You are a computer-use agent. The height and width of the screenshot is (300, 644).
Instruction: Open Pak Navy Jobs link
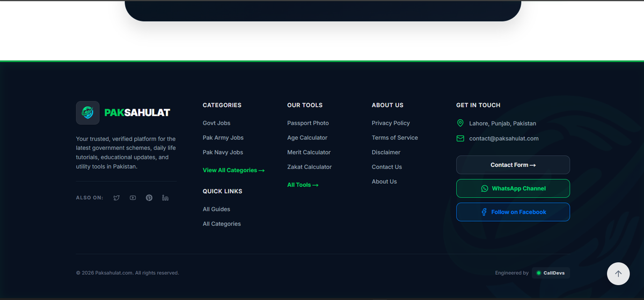click(223, 152)
